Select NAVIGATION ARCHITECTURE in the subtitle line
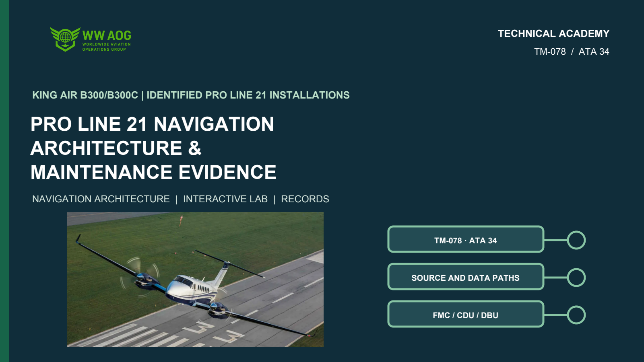This screenshot has width=644, height=362. pyautogui.click(x=101, y=199)
